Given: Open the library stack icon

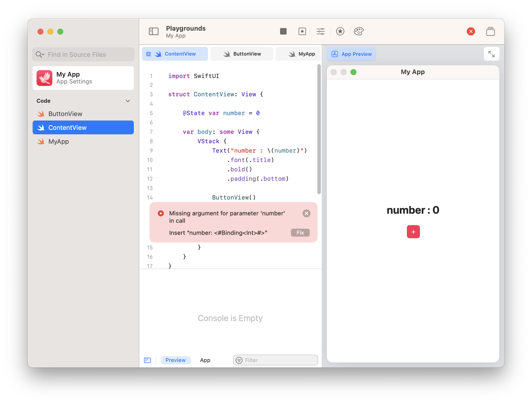Looking at the screenshot, I should pos(490,31).
